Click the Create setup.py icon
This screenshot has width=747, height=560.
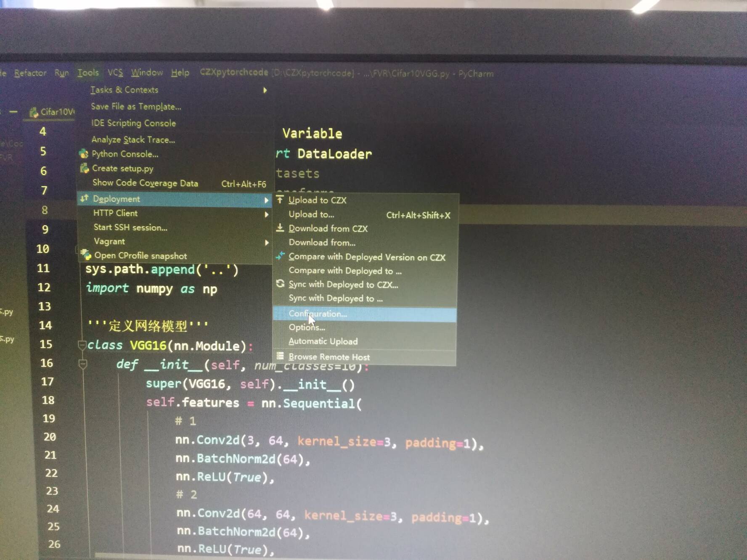point(84,168)
